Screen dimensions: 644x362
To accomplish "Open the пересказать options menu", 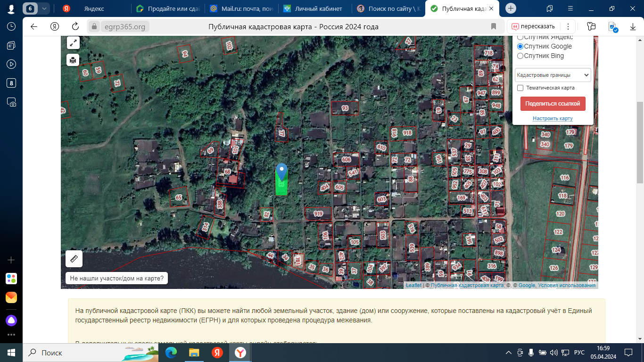I will (x=568, y=27).
